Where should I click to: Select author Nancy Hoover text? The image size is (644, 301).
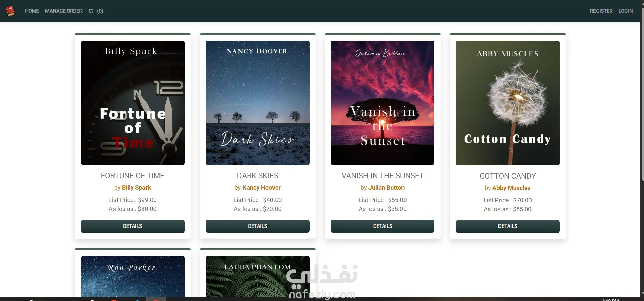[x=261, y=188]
